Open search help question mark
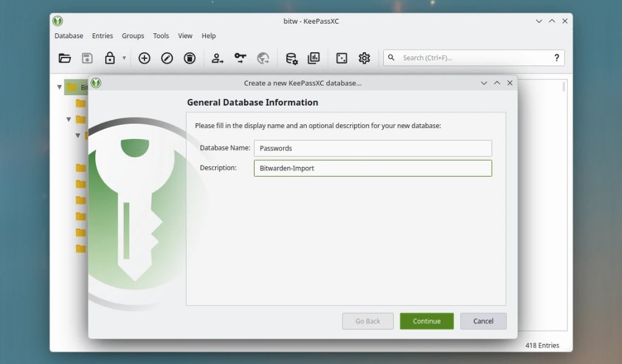This screenshot has height=364, width=622. pos(556,58)
